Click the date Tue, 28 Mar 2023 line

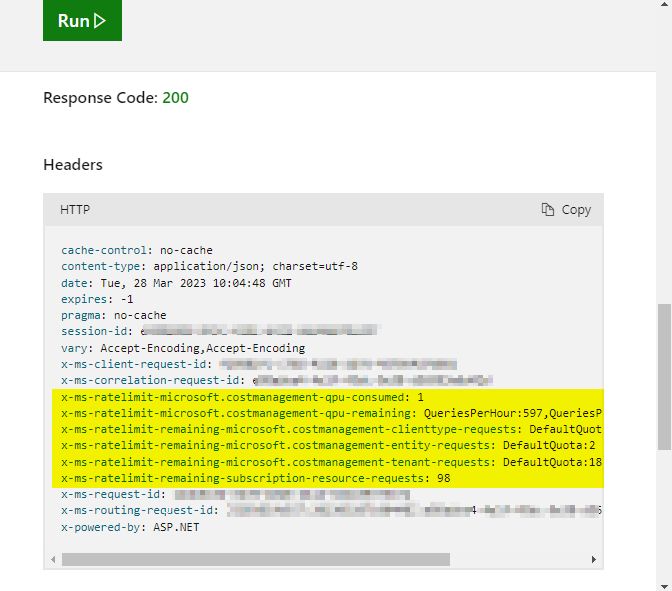pyautogui.click(x=176, y=283)
